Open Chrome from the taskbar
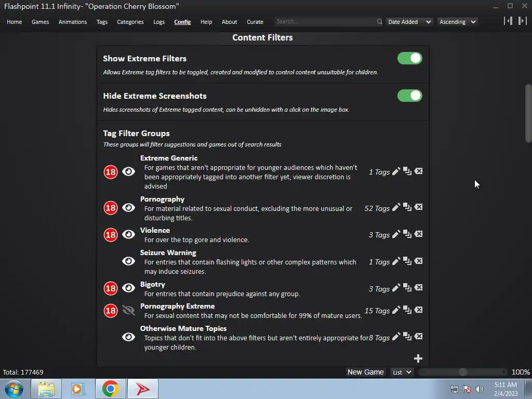 pos(111,389)
